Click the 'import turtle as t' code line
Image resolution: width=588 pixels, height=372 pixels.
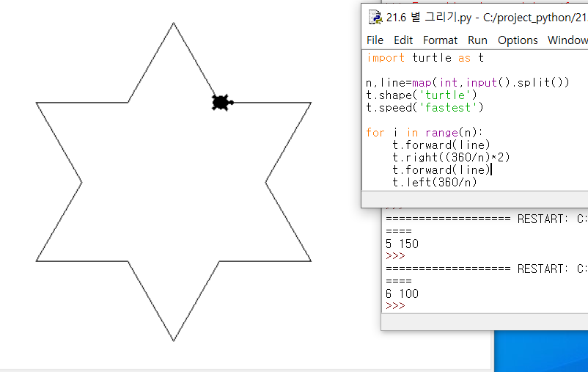[425, 58]
